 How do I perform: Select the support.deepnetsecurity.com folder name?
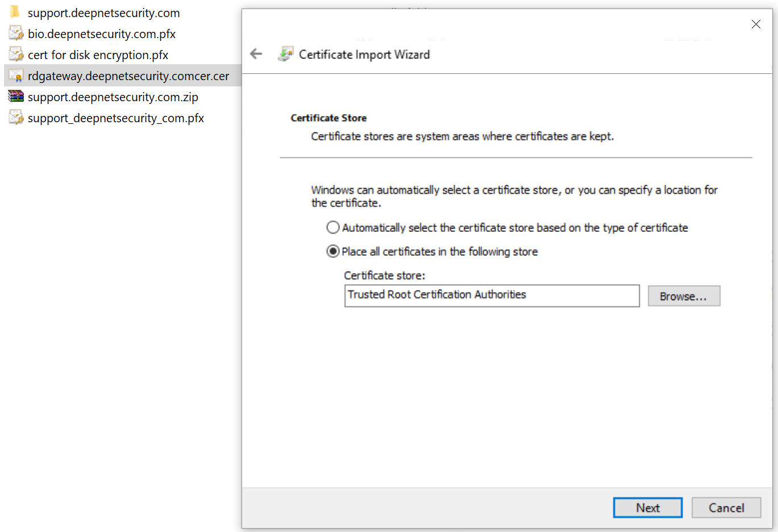[103, 13]
